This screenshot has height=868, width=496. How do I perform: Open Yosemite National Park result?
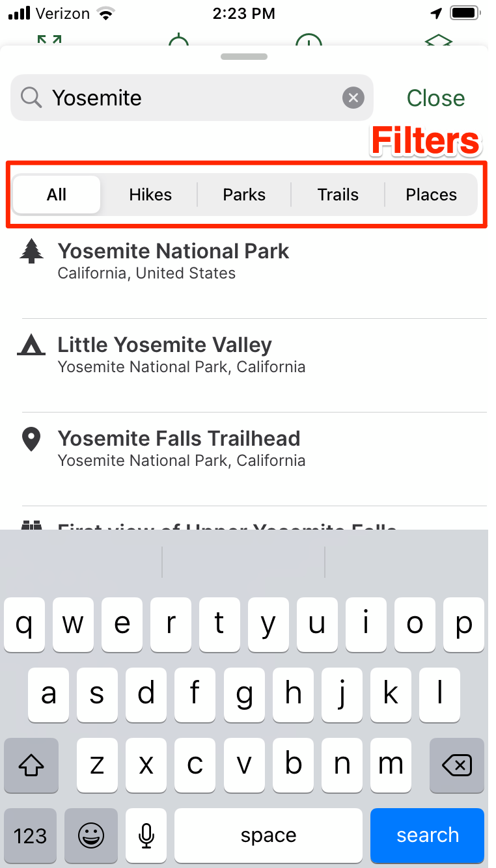[255, 261]
